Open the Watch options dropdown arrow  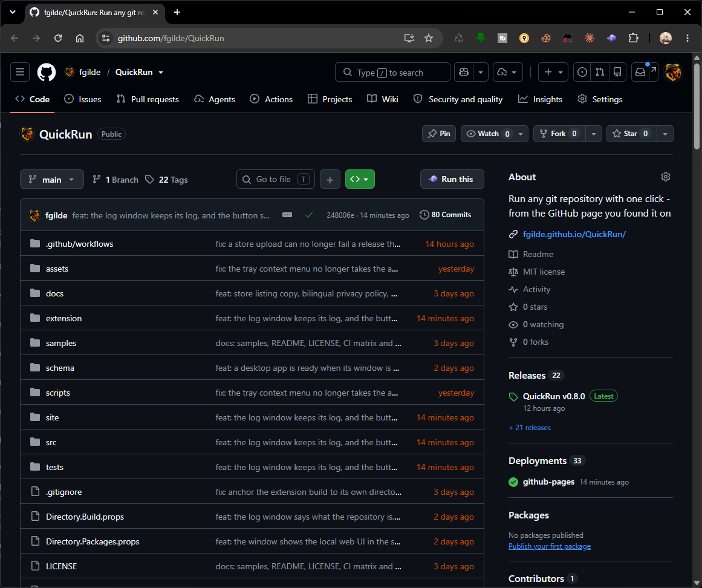pos(521,134)
